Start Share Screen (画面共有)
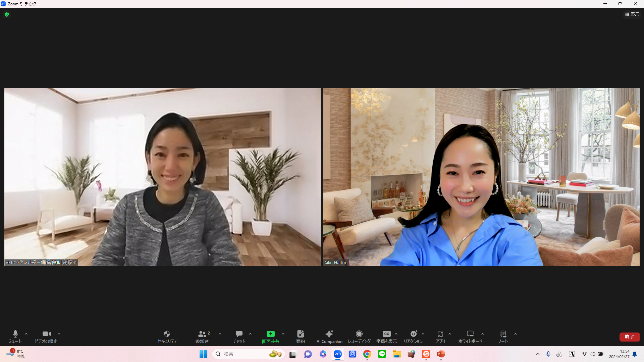The image size is (644, 362). click(270, 337)
